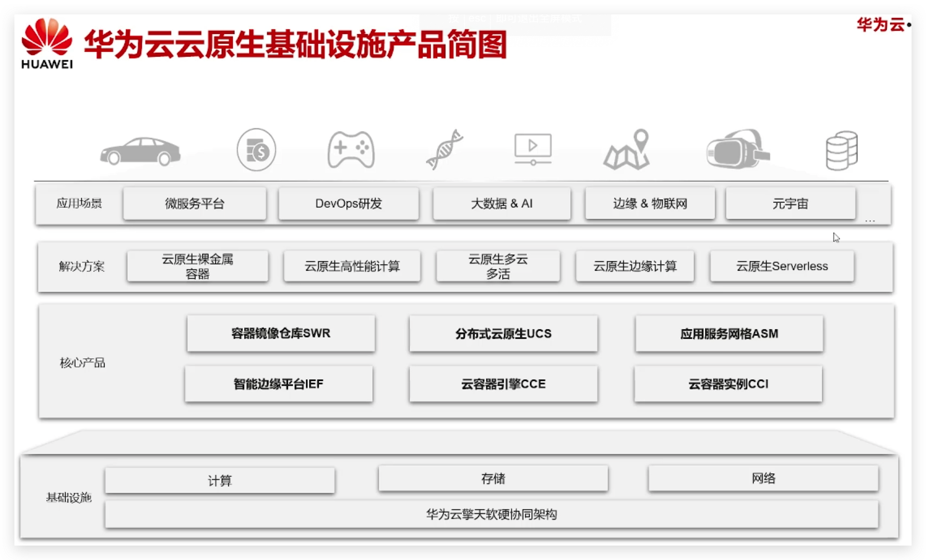Select the 微服务平台 box
The width and height of the screenshot is (926, 560).
pyautogui.click(x=195, y=204)
